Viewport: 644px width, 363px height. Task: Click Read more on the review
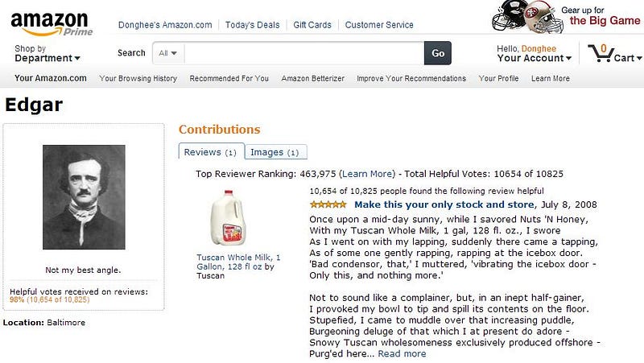coord(402,353)
